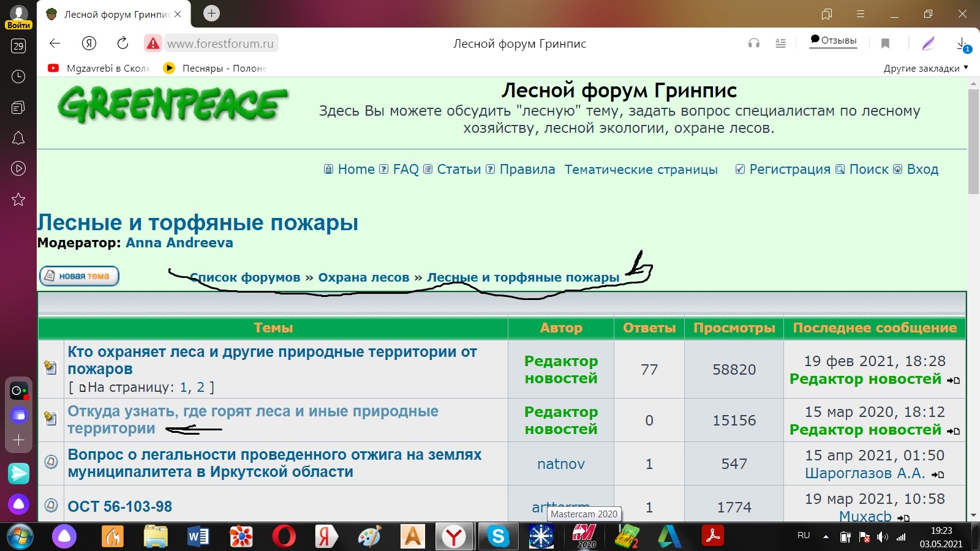Open Microsoft Word from the taskbar

coord(198,537)
